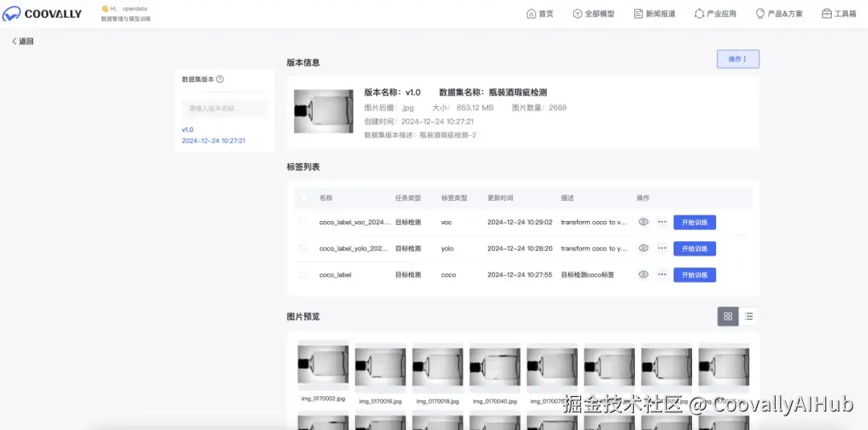Click the 目标检测coco标签 description cell
The width and height of the screenshot is (868, 430).
588,275
